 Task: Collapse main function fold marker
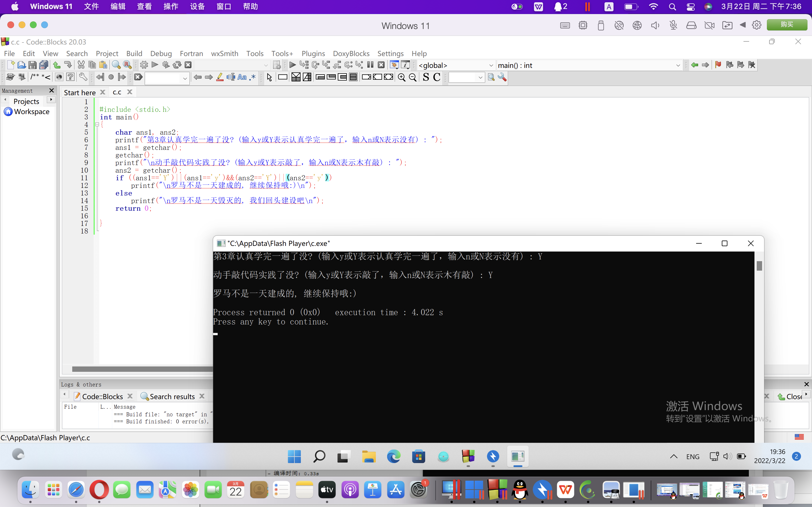pos(97,124)
